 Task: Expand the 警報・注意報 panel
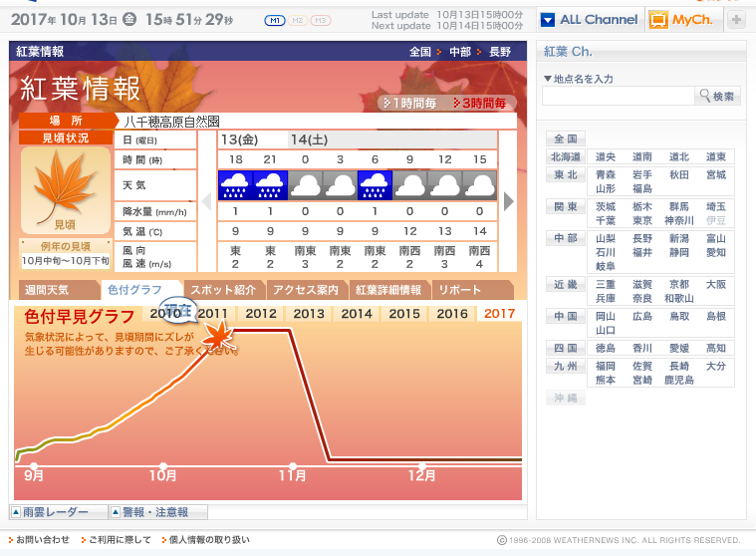pyautogui.click(x=158, y=512)
